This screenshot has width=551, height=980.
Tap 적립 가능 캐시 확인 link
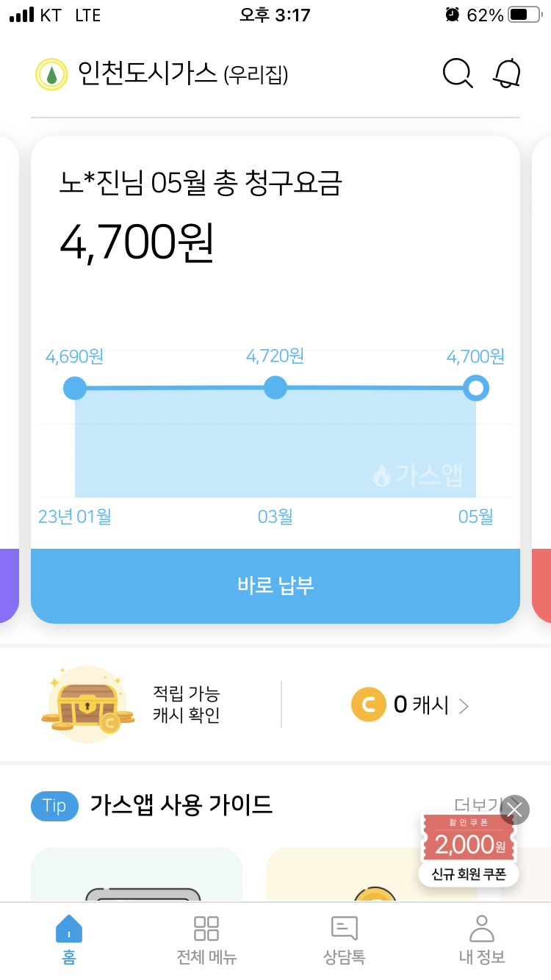coord(187,705)
